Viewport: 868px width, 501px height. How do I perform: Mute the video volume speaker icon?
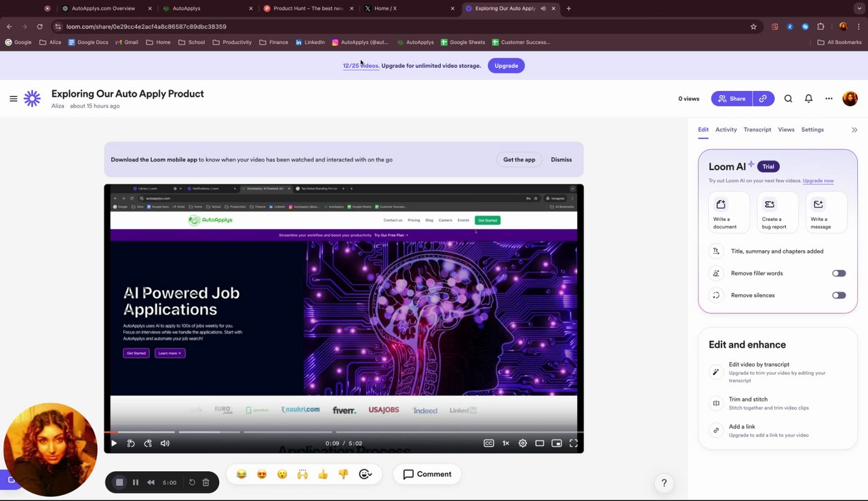coord(165,443)
